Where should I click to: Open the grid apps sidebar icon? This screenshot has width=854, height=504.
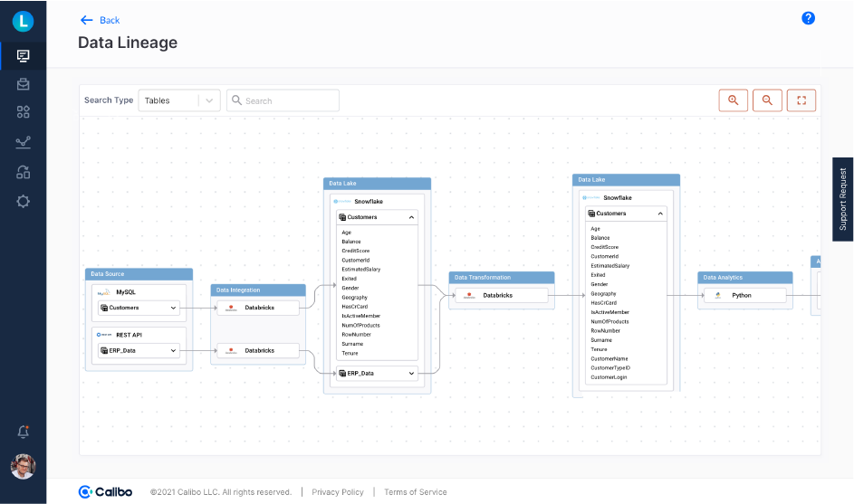[23, 112]
